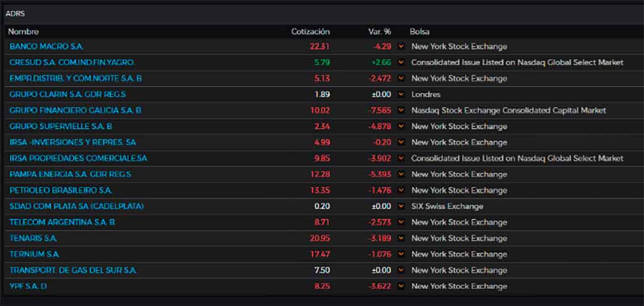Expand the arrow on Telecom Argentina row
Image resolution: width=644 pixels, height=306 pixels.
(x=401, y=222)
